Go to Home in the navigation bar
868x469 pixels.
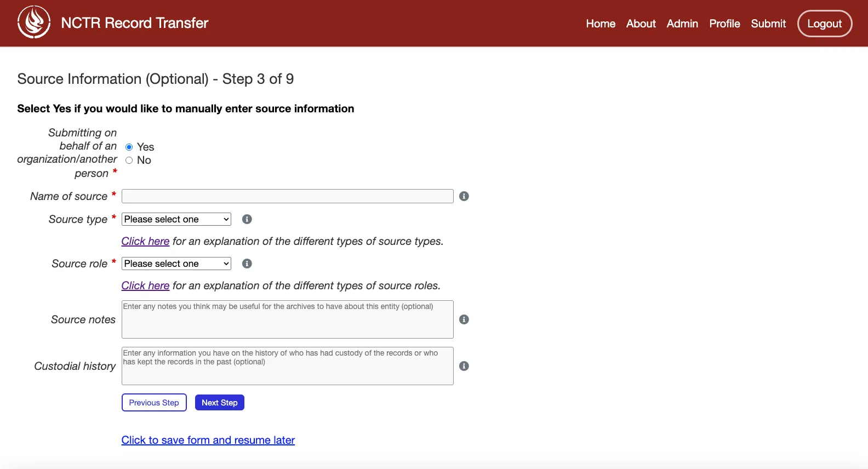coord(601,24)
